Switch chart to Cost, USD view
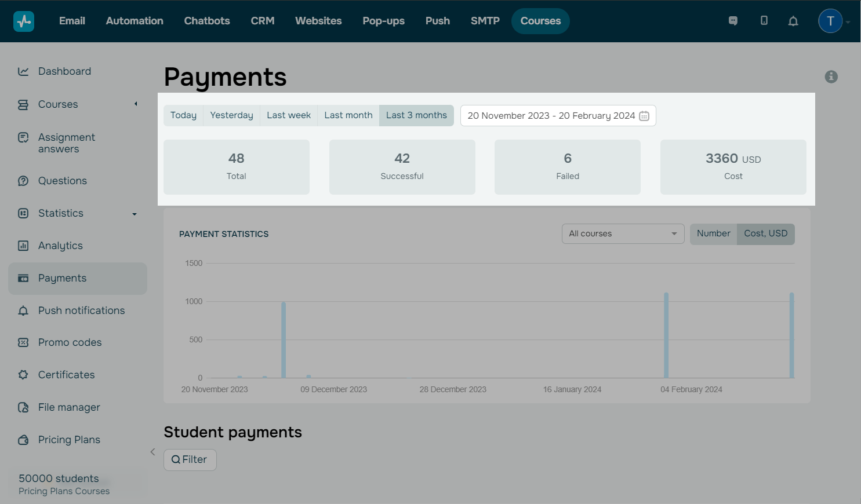 [765, 233]
